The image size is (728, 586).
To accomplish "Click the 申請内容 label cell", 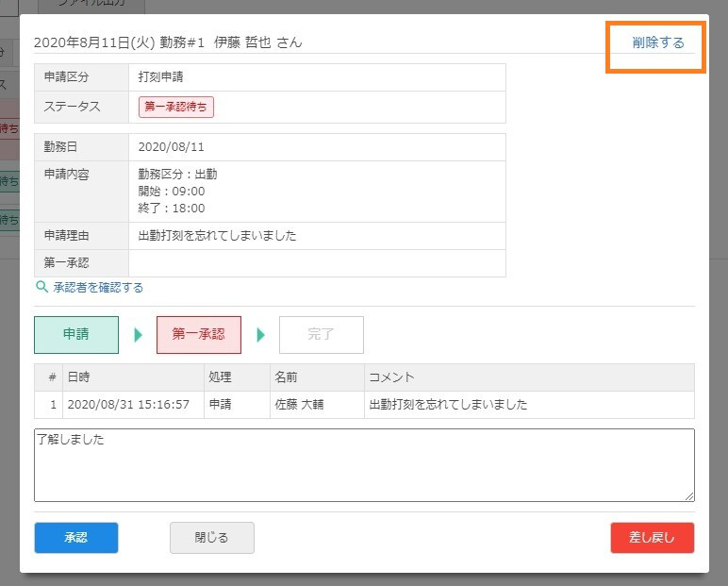I will coord(82,192).
